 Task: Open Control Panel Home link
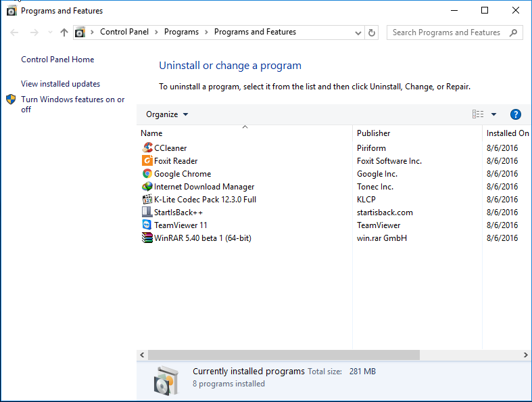57,60
